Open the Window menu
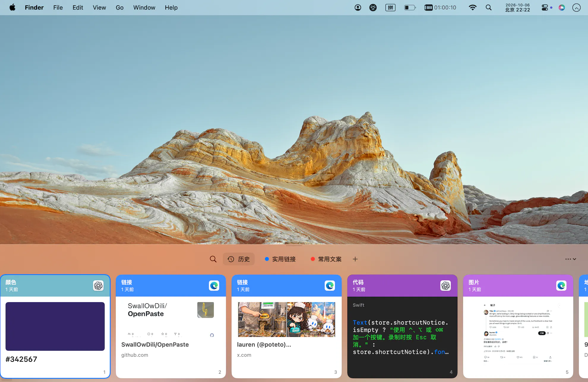Viewport: 588px width, 382px height. [x=144, y=7]
